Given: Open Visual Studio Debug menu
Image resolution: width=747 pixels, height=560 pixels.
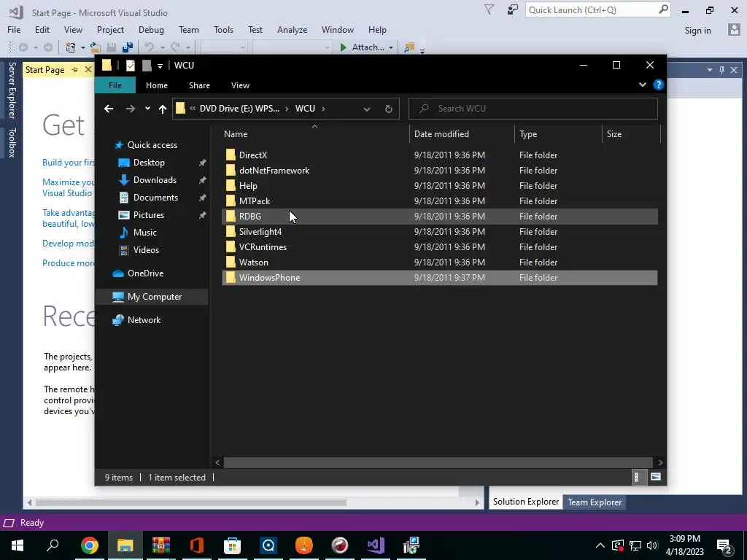Looking at the screenshot, I should [x=151, y=29].
